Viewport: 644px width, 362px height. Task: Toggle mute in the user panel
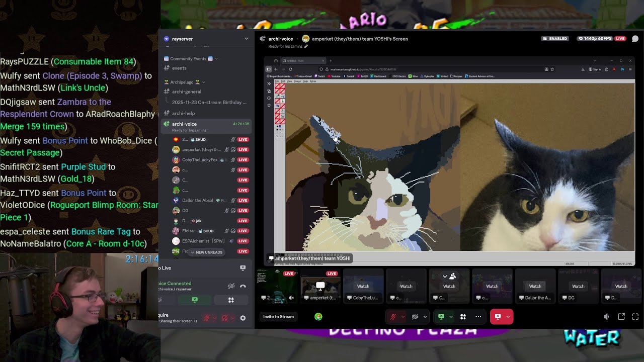[206, 318]
